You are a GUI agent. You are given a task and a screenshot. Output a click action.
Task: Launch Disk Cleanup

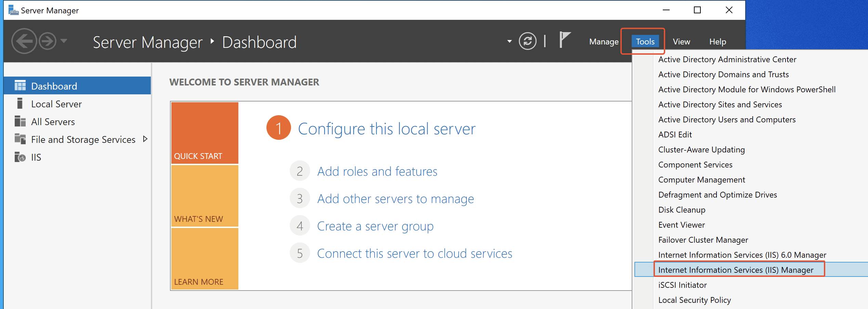682,210
